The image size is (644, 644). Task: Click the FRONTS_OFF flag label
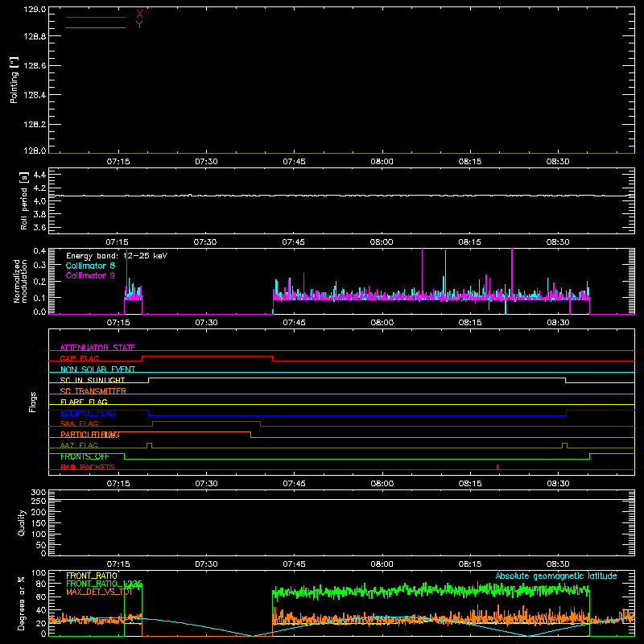point(85,456)
